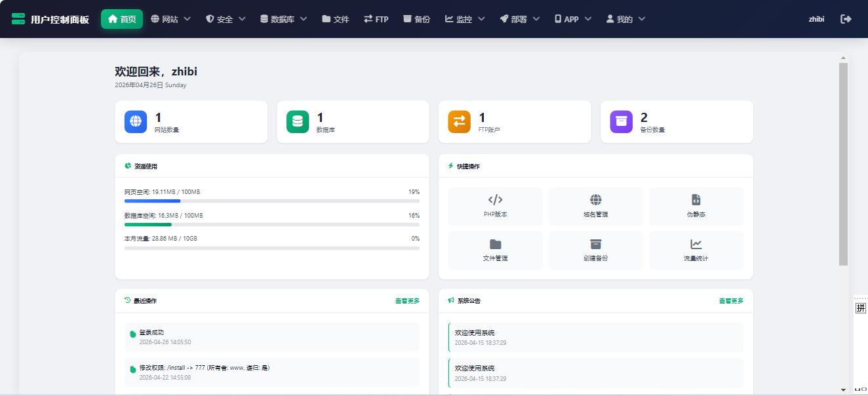Open the 域名管理 quick action
Image resolution: width=868 pixels, height=396 pixels.
pos(596,207)
